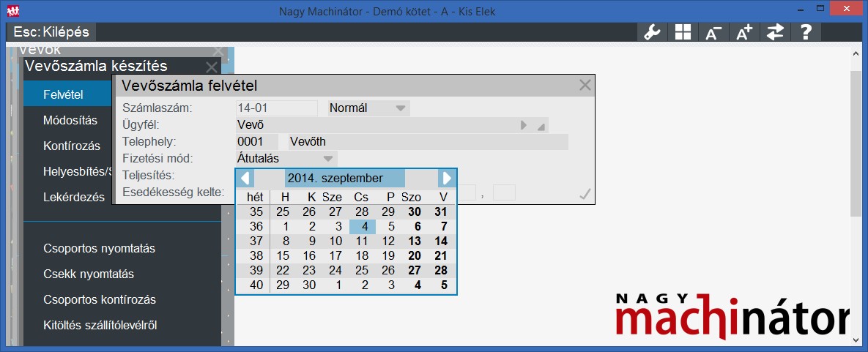This screenshot has height=352, width=868.
Task: Select day 22 in week 39
Action: (283, 272)
